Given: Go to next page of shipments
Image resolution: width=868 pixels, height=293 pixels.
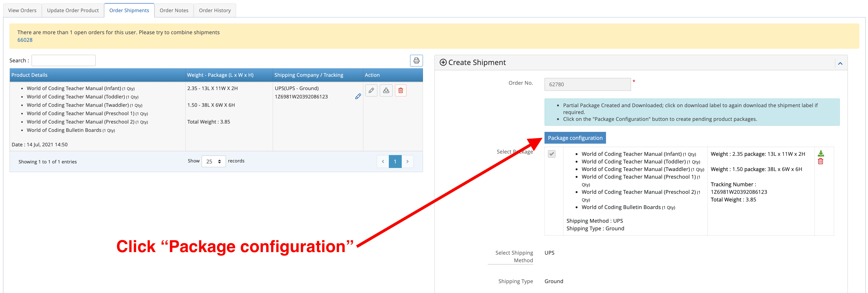Looking at the screenshot, I should pyautogui.click(x=407, y=162).
